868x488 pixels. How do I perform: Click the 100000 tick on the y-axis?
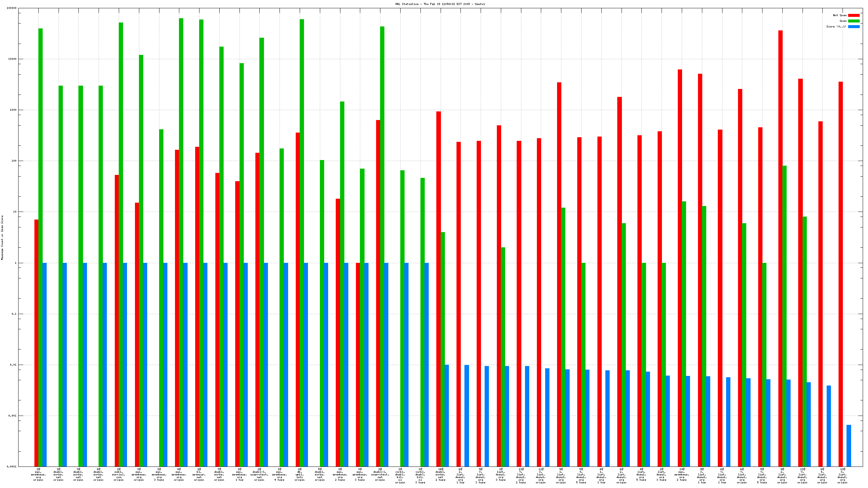(12, 8)
